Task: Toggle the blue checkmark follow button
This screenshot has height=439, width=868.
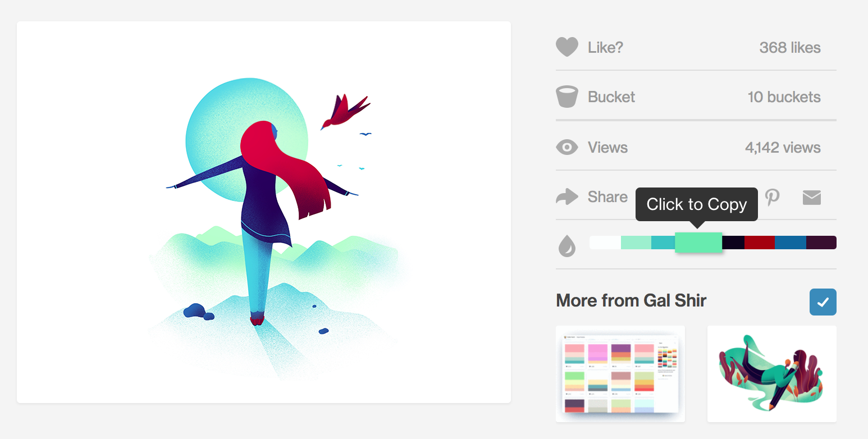Action: pyautogui.click(x=823, y=302)
